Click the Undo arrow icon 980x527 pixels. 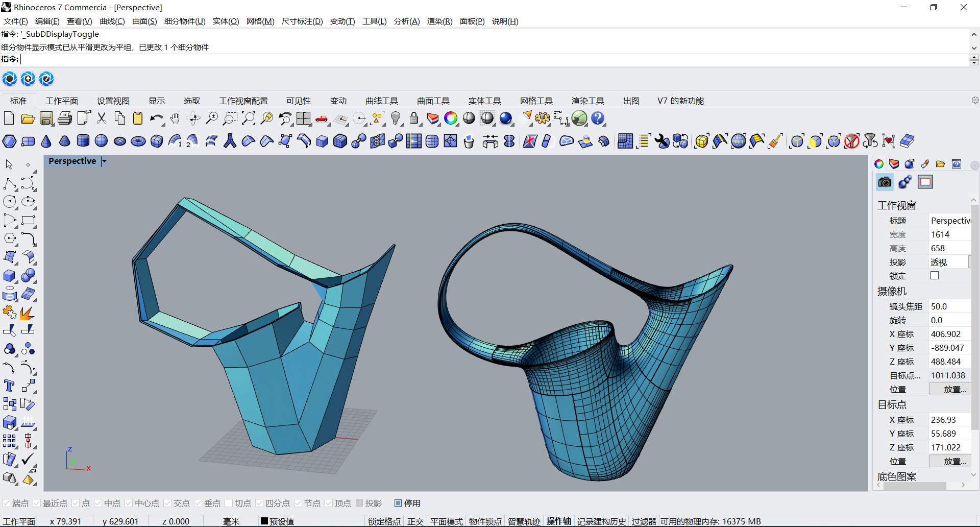pyautogui.click(x=156, y=118)
